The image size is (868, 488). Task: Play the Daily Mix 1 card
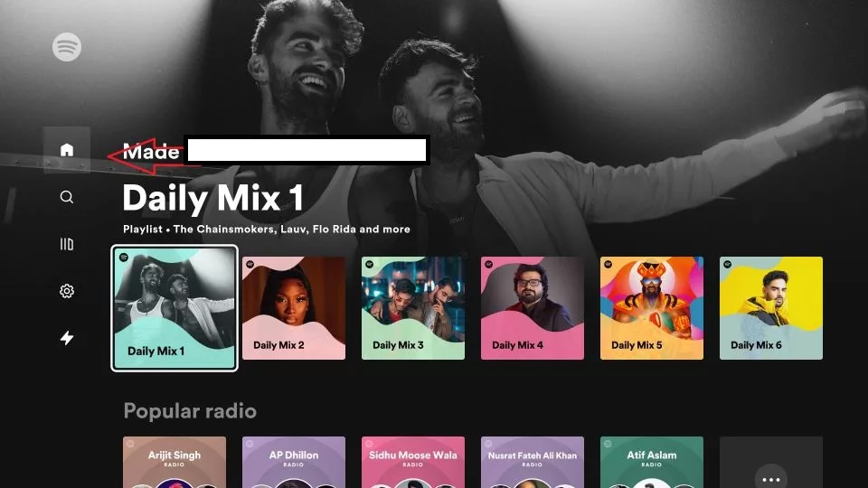point(175,308)
